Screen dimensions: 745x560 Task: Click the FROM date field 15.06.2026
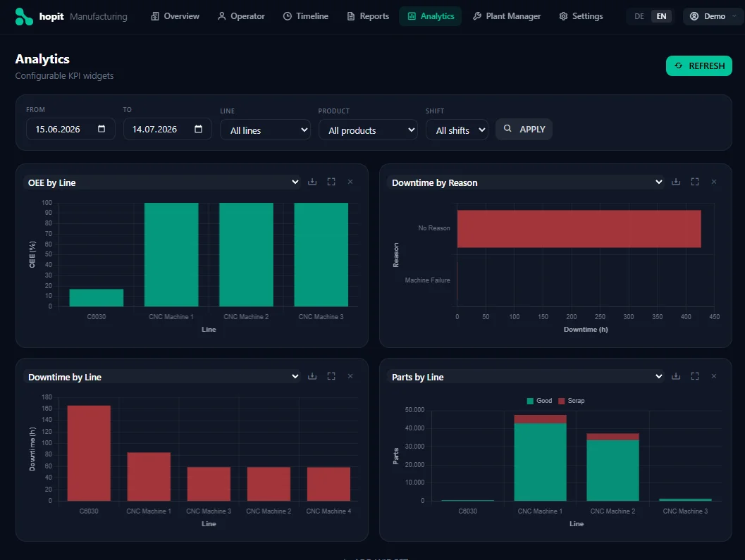[70, 129]
